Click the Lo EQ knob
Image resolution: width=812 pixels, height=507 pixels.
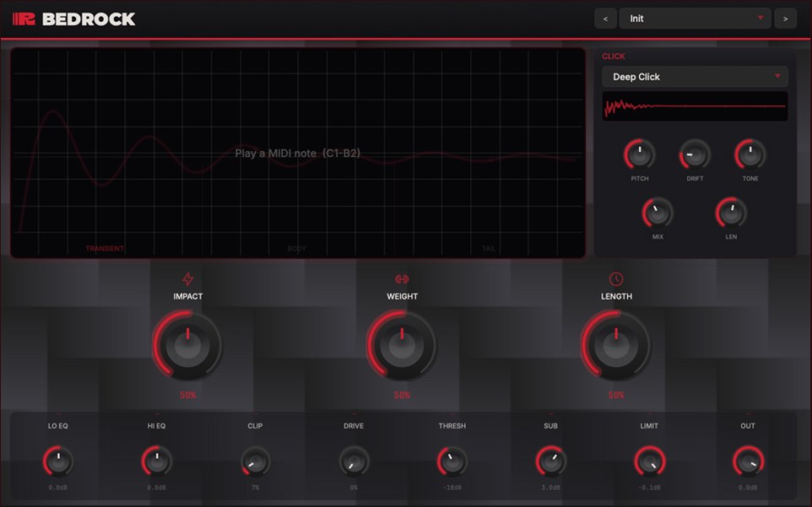tap(58, 461)
